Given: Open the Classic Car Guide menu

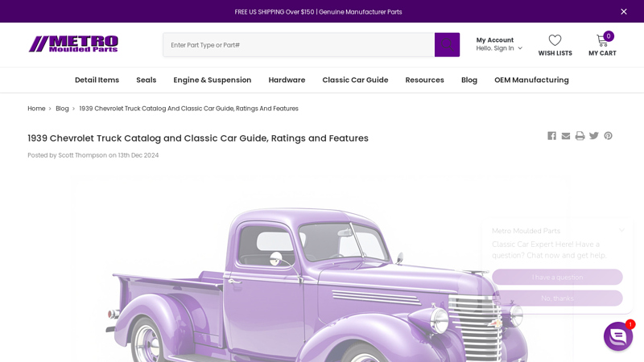Looking at the screenshot, I should (x=355, y=80).
